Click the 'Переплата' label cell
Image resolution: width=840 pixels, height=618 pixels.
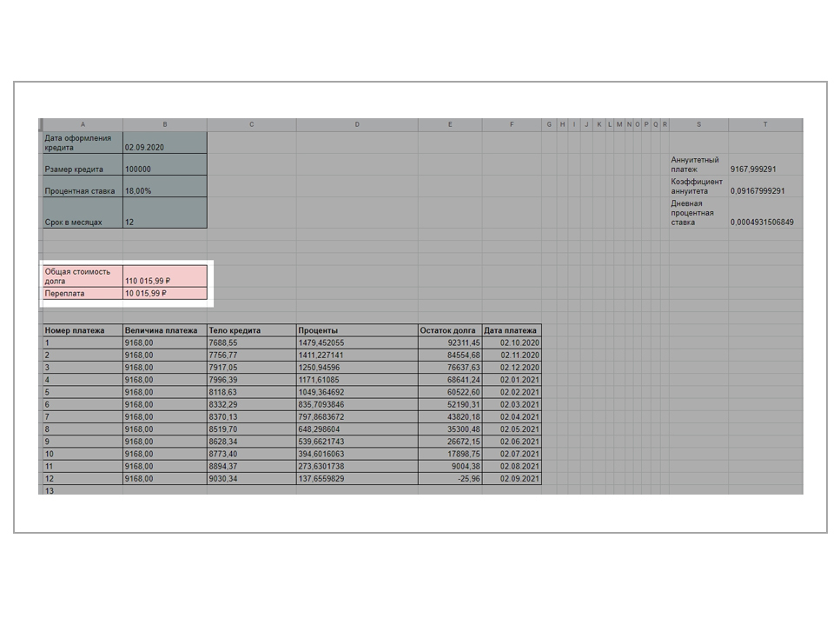pos(83,293)
